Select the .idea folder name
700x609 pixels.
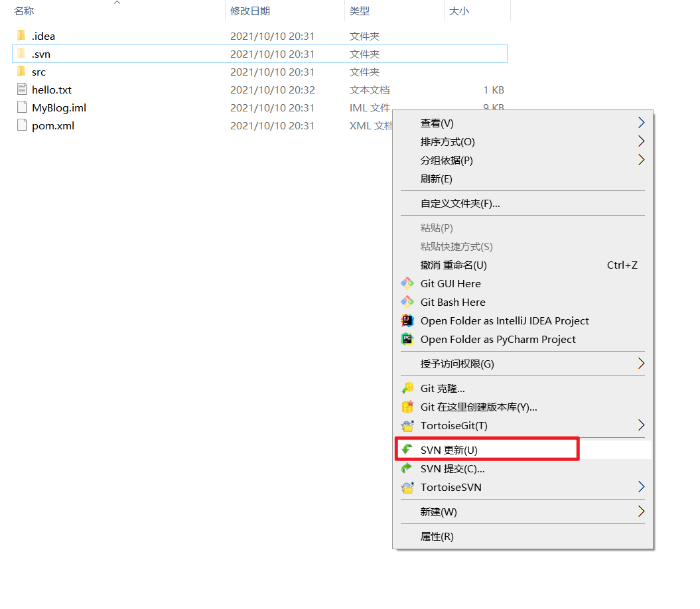tap(43, 36)
